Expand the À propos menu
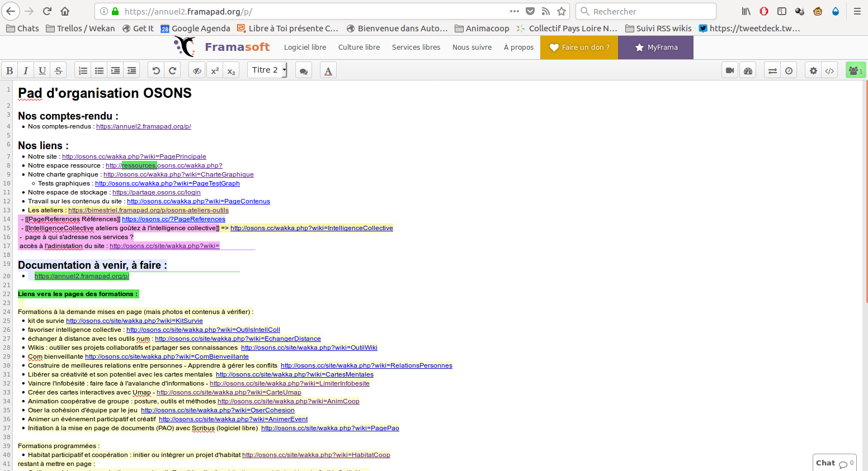The width and height of the screenshot is (868, 471). pyautogui.click(x=518, y=47)
